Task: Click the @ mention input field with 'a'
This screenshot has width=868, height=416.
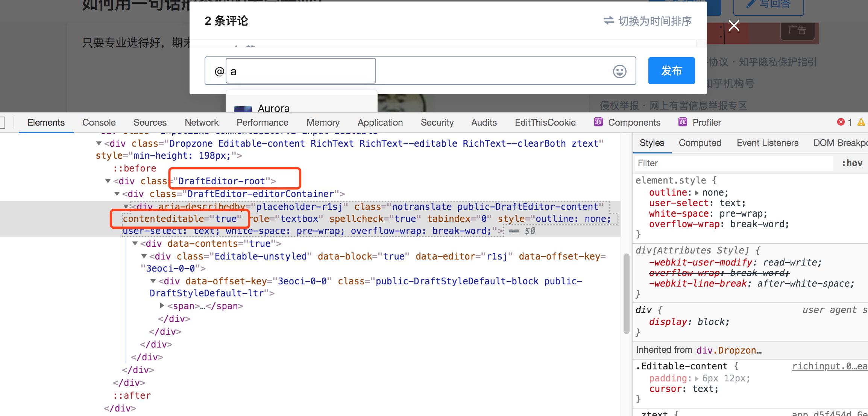Action: pyautogui.click(x=301, y=71)
